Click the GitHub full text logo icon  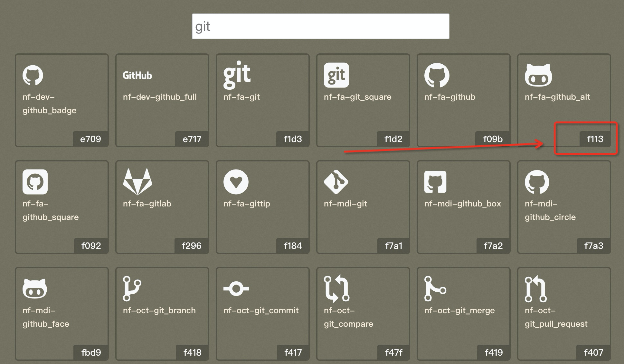point(137,75)
